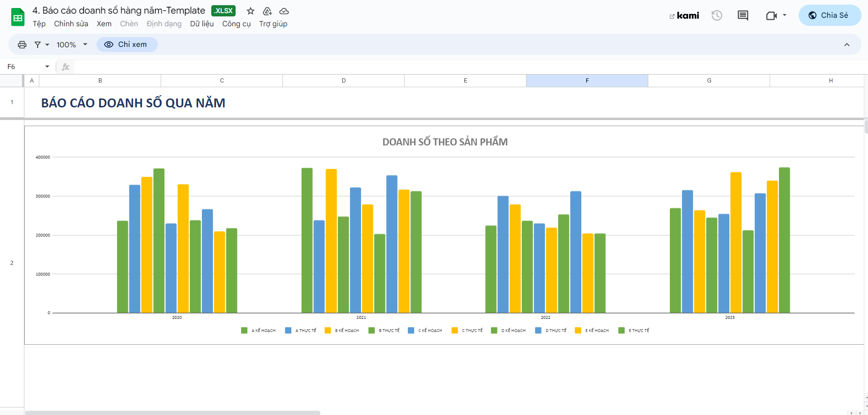
Task: Open the Trợ giúp menu
Action: click(274, 23)
